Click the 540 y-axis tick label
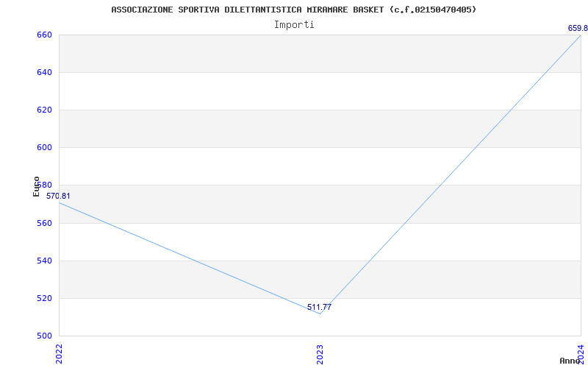 [x=44, y=261]
